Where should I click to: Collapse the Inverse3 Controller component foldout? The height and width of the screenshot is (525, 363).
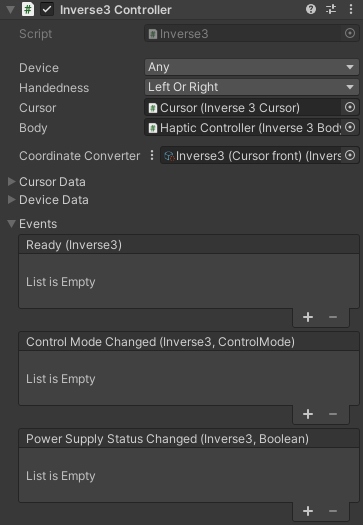pos(10,10)
